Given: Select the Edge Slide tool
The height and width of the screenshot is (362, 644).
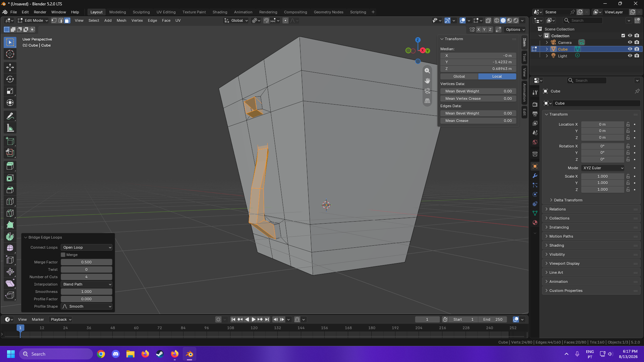Looking at the screenshot, I should (x=10, y=260).
